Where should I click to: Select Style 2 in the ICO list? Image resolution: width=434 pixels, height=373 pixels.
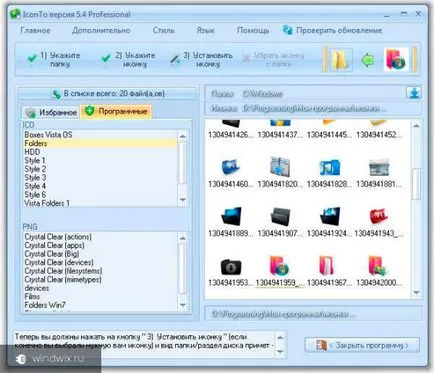(100, 169)
